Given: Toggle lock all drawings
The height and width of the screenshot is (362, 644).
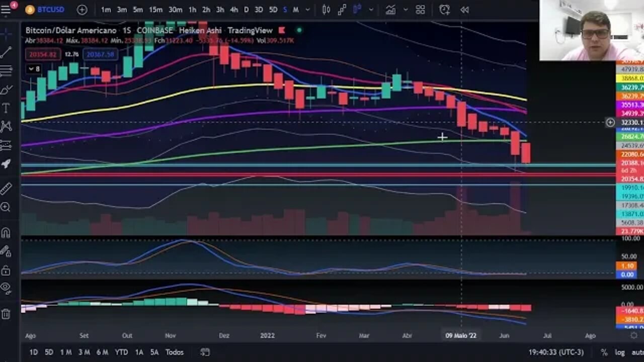Looking at the screenshot, I should (6, 270).
